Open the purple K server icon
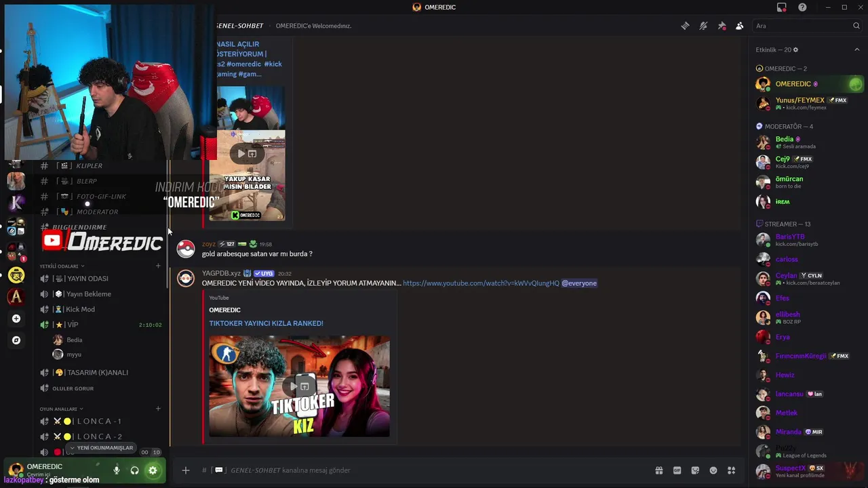The width and height of the screenshot is (868, 488). [16, 202]
